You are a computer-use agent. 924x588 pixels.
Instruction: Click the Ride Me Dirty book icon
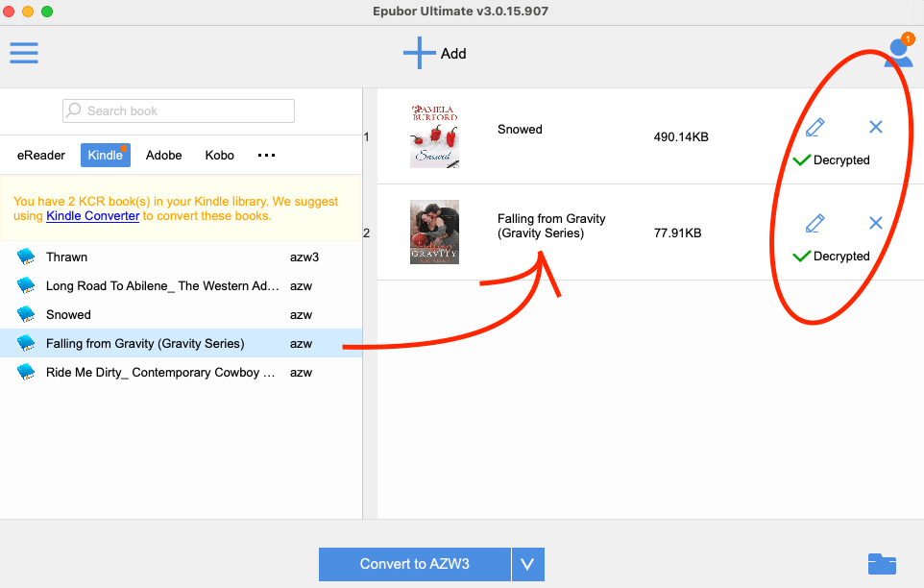(26, 373)
